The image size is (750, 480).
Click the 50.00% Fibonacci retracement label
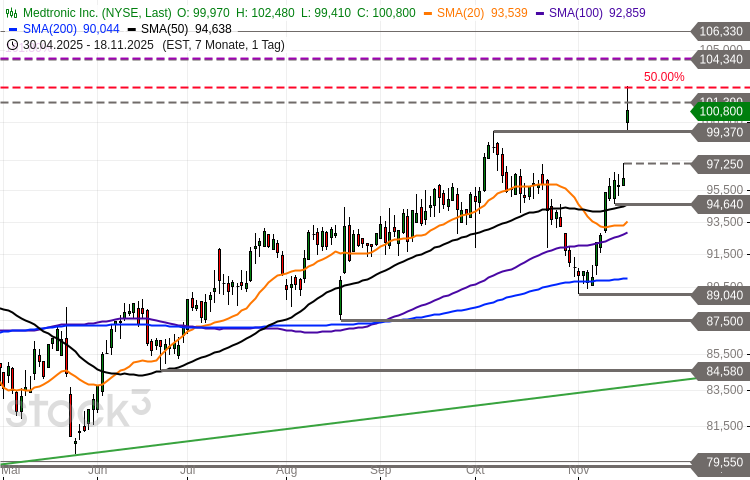[x=664, y=77]
